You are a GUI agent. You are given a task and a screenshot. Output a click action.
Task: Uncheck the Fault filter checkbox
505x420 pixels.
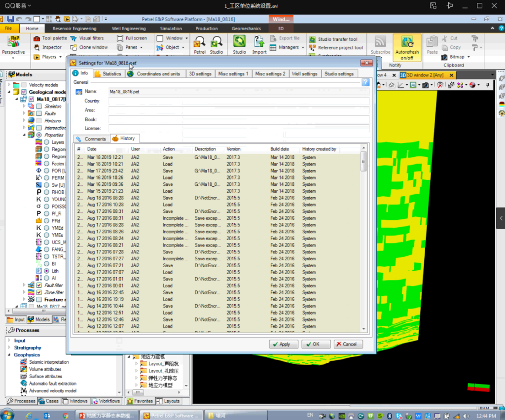pos(39,285)
